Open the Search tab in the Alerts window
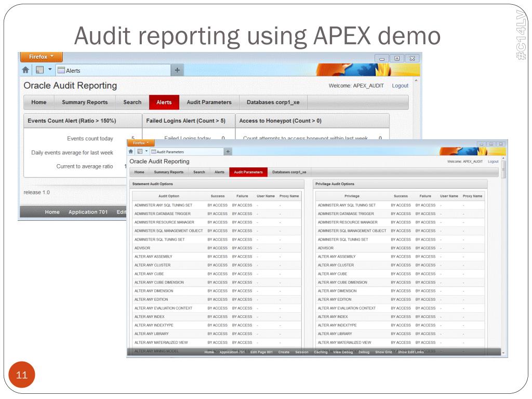This screenshot has width=532, height=399. [132, 102]
